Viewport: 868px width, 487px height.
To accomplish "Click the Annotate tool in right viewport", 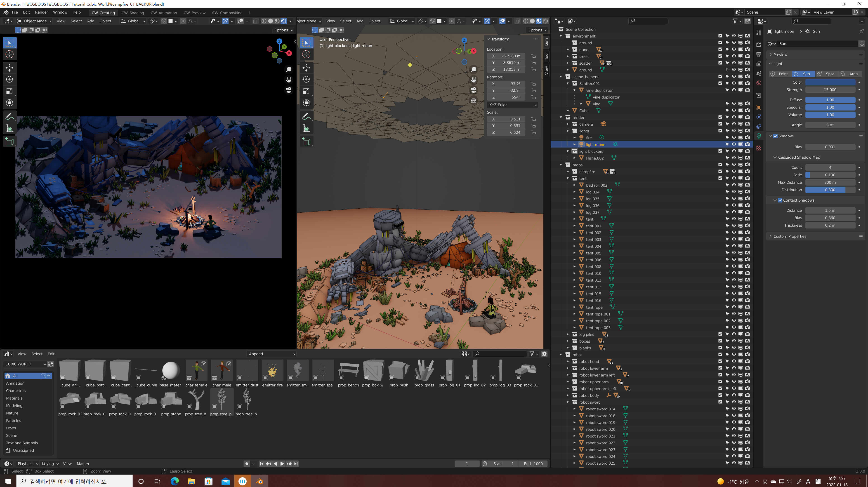I will coord(306,117).
